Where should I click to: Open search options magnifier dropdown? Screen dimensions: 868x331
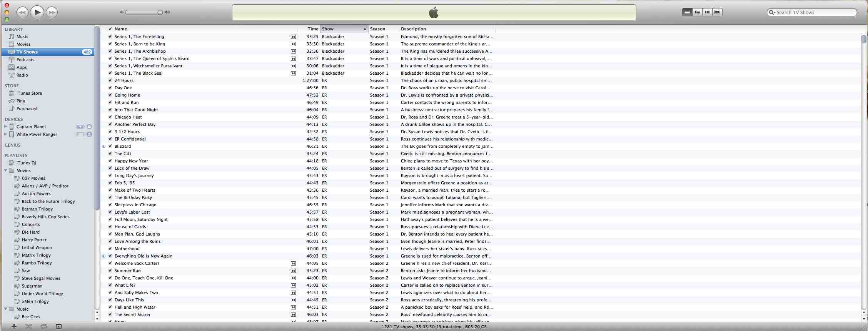coord(772,12)
